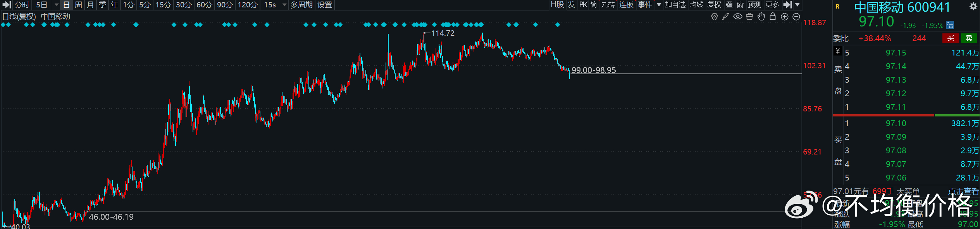This screenshot has height=229, width=980.
Task: Toggle the eye visibility icon on the chart
Action: 738,16
